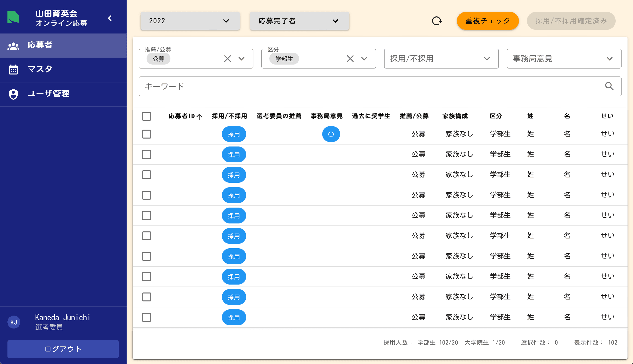Select the 応募者 people icon in sidebar

(14, 45)
